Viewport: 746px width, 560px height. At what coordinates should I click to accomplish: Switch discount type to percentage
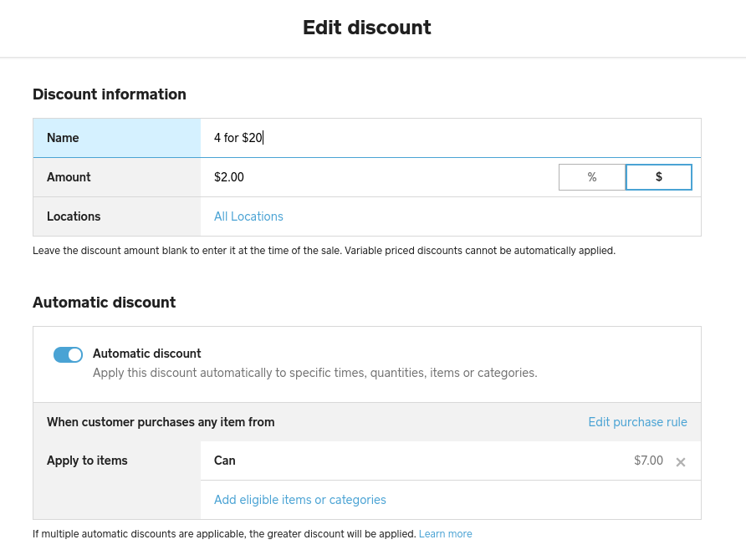[x=592, y=177]
